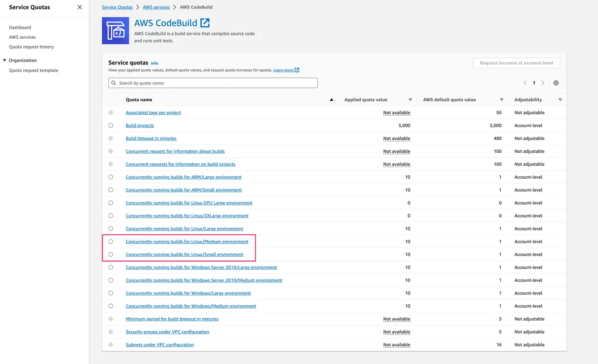This screenshot has height=364, width=598.
Task: Open Linux/Small environment quota link
Action: tap(185, 255)
